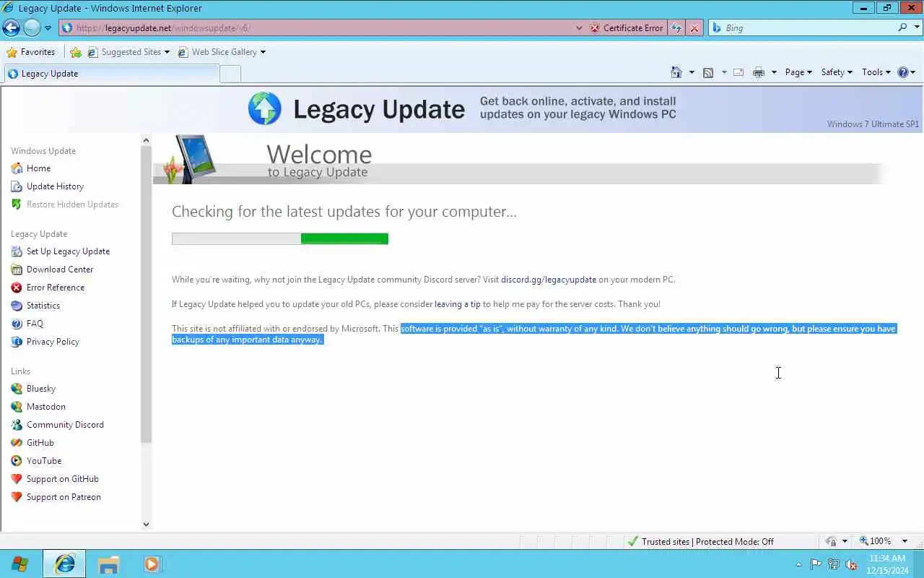This screenshot has width=924, height=578.
Task: Click the Legacy Update globe logo
Action: (264, 109)
